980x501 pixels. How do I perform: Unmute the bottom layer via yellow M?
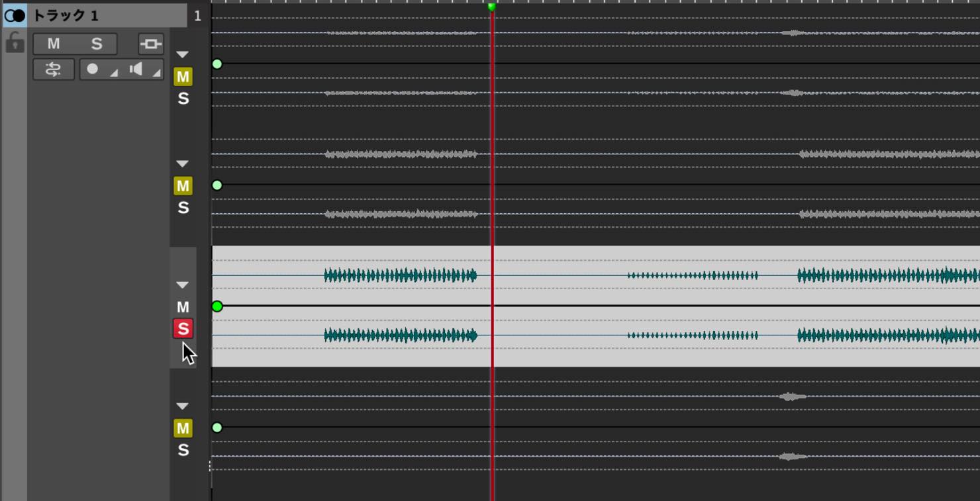click(x=183, y=428)
